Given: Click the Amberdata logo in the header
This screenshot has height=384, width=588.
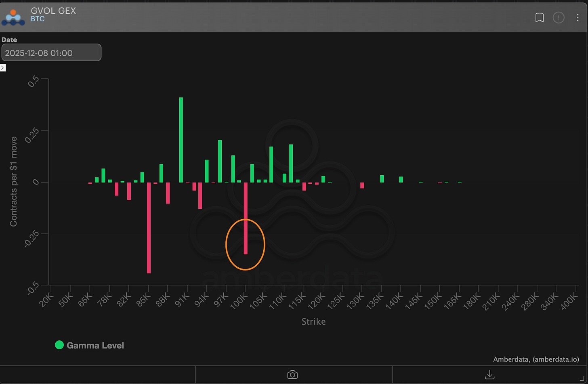Looking at the screenshot, I should (13, 17).
